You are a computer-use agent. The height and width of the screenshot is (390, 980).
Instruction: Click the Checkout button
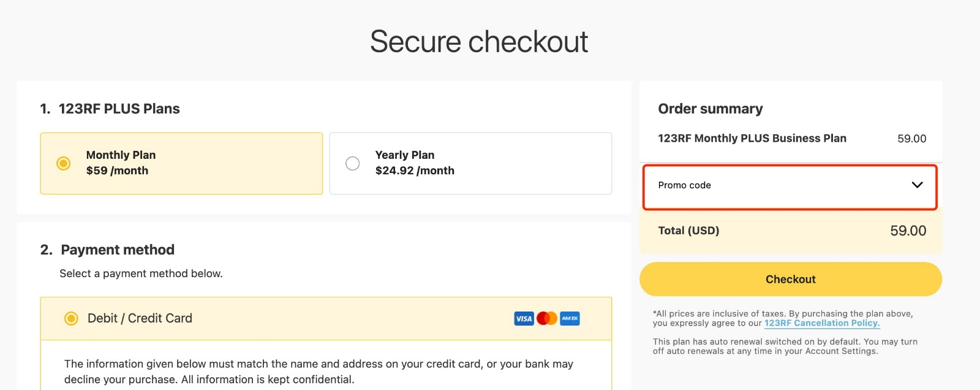pyautogui.click(x=790, y=279)
